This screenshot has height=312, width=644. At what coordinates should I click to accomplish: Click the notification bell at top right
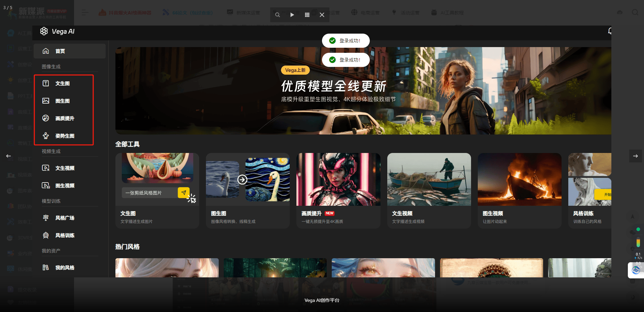[610, 31]
